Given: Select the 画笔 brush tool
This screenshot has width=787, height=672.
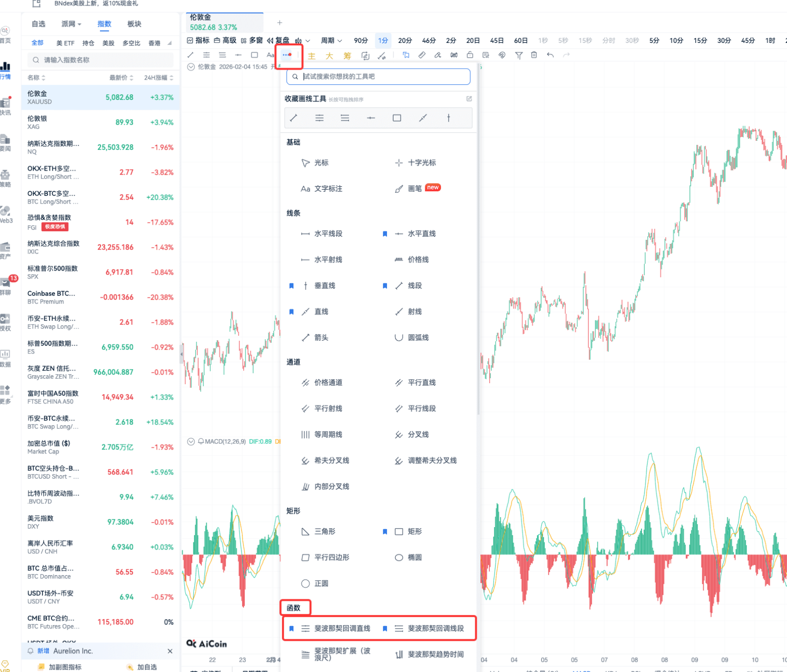Looking at the screenshot, I should tap(414, 188).
